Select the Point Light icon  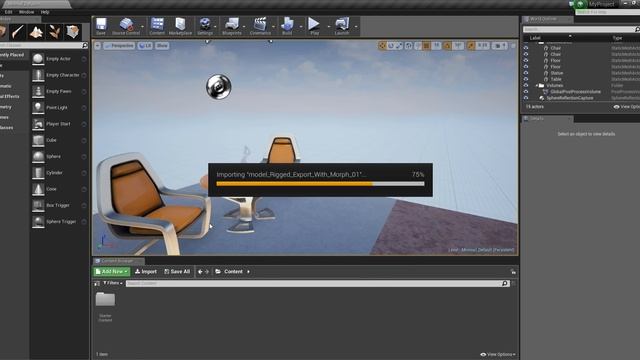click(x=38, y=108)
